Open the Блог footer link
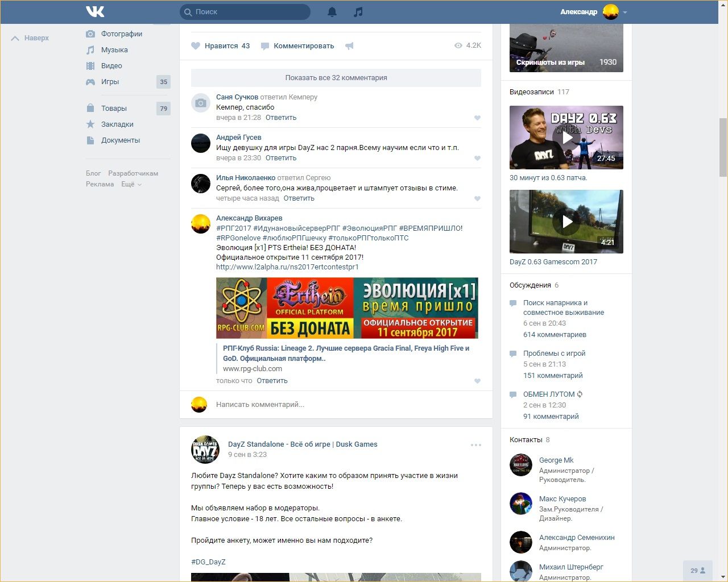Viewport: 728px width, 582px height. pyautogui.click(x=93, y=173)
